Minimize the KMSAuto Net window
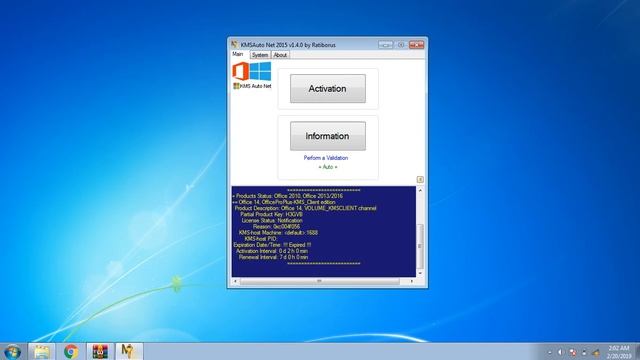The width and height of the screenshot is (640, 360). tap(385, 44)
